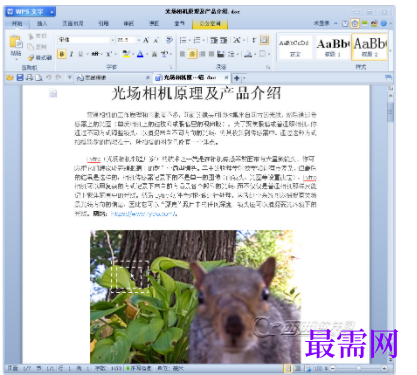
Task: Open the quick access toolbar customize arrow
Action: tap(70, 77)
